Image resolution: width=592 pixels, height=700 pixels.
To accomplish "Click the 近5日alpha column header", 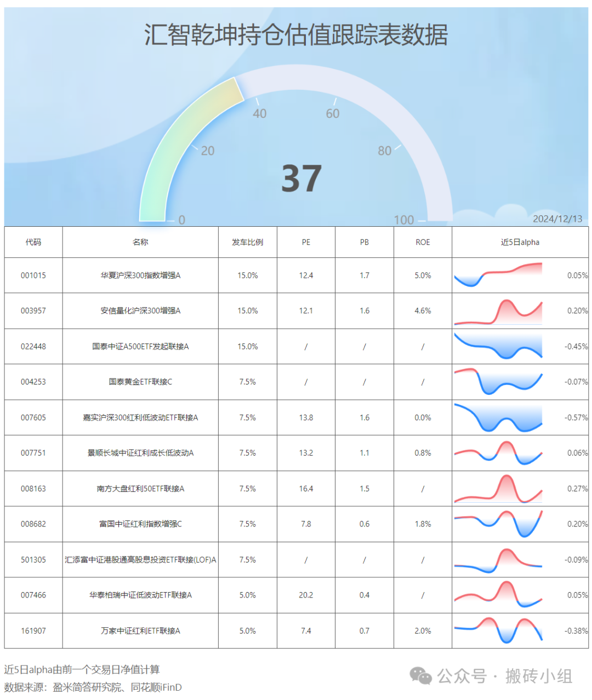I will coord(520,242).
